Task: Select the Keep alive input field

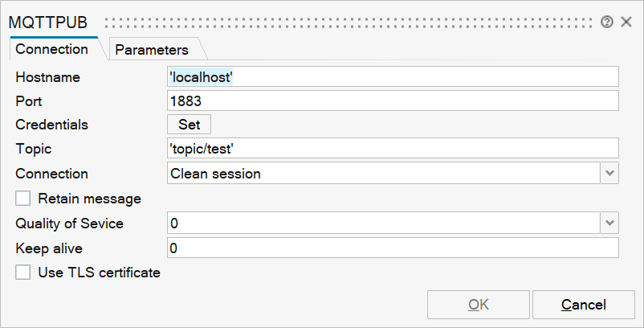Action: (x=392, y=248)
